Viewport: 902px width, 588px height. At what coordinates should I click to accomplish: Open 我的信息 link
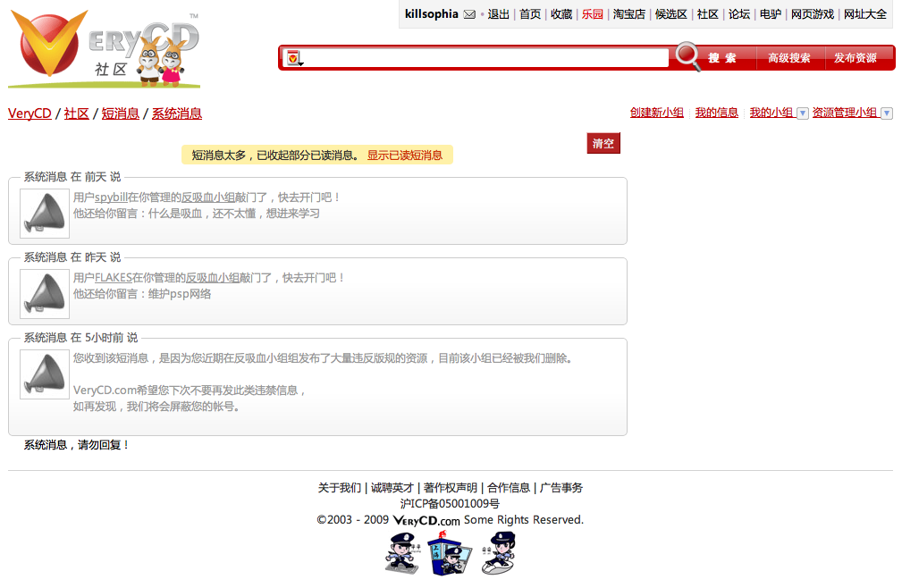717,113
